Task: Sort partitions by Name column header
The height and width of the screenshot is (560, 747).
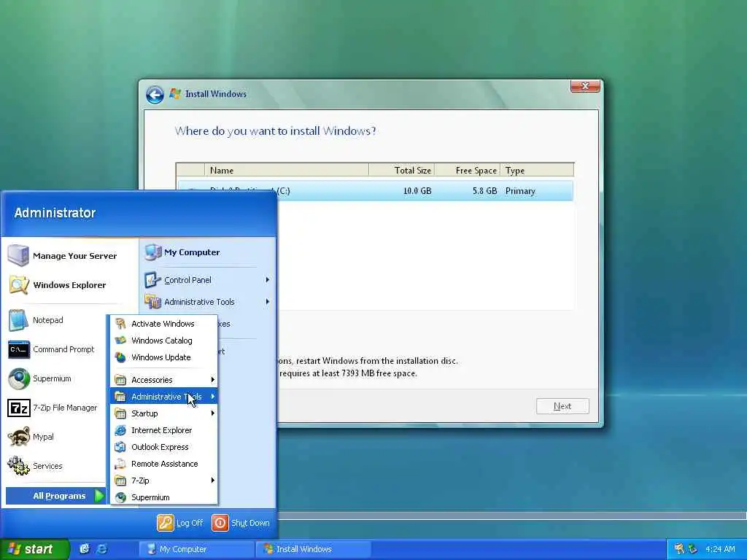Action: pyautogui.click(x=286, y=170)
